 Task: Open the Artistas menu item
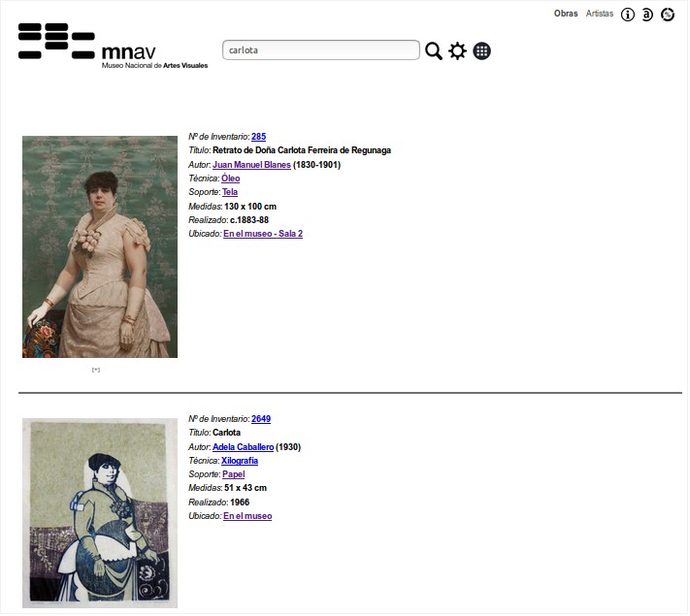point(600,14)
